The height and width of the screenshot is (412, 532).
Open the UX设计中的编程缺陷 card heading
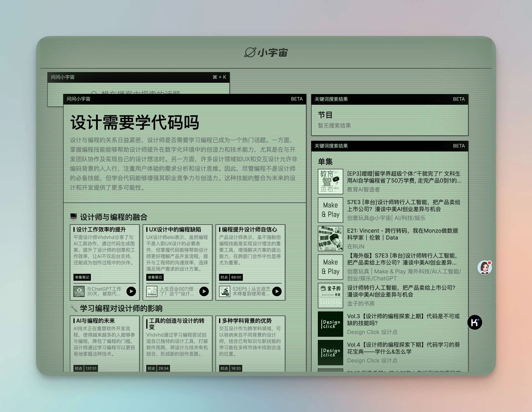(175, 229)
